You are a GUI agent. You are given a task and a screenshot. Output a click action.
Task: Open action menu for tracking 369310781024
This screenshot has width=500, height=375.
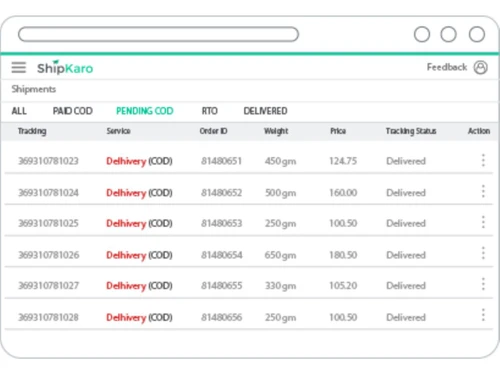tap(483, 191)
